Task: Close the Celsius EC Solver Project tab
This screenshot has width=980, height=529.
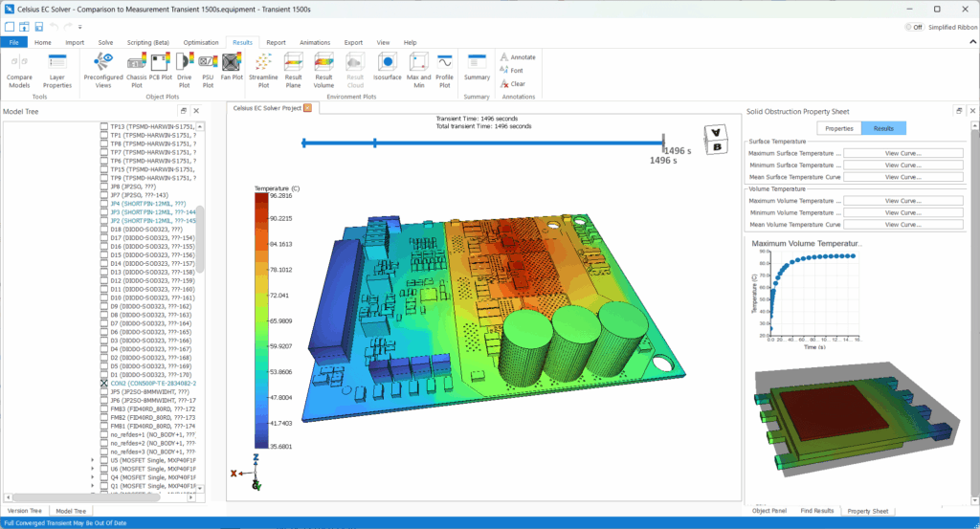Action: click(307, 108)
